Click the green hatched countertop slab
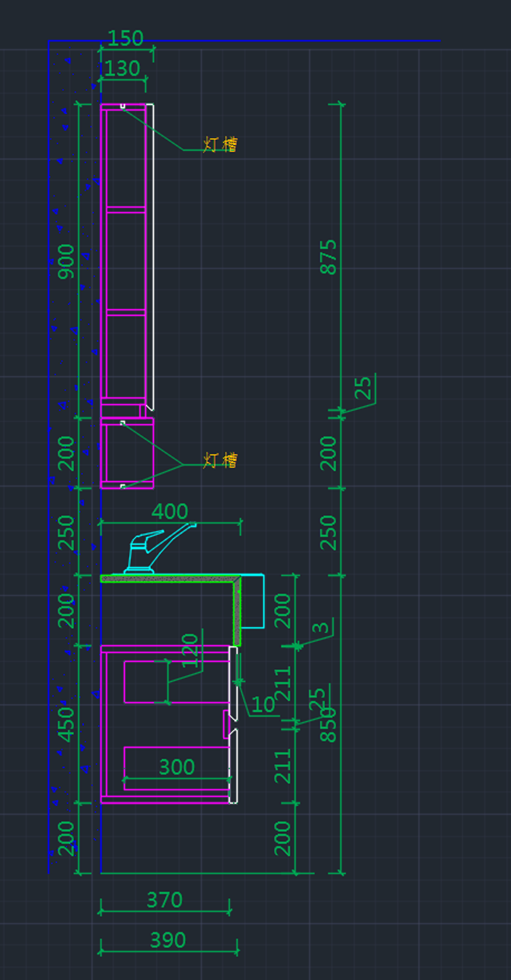Viewport: 511px width, 980px height. [170, 579]
